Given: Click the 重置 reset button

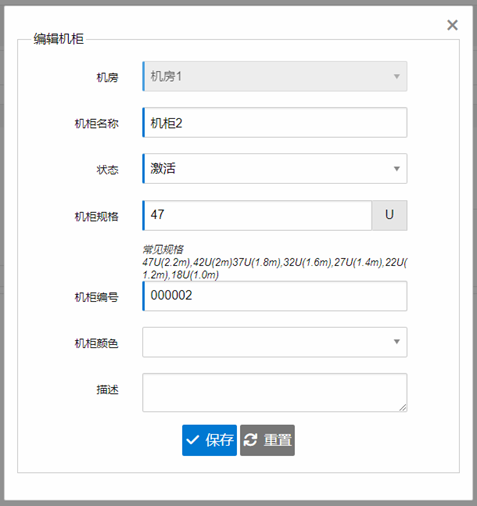Looking at the screenshot, I should coord(267,440).
